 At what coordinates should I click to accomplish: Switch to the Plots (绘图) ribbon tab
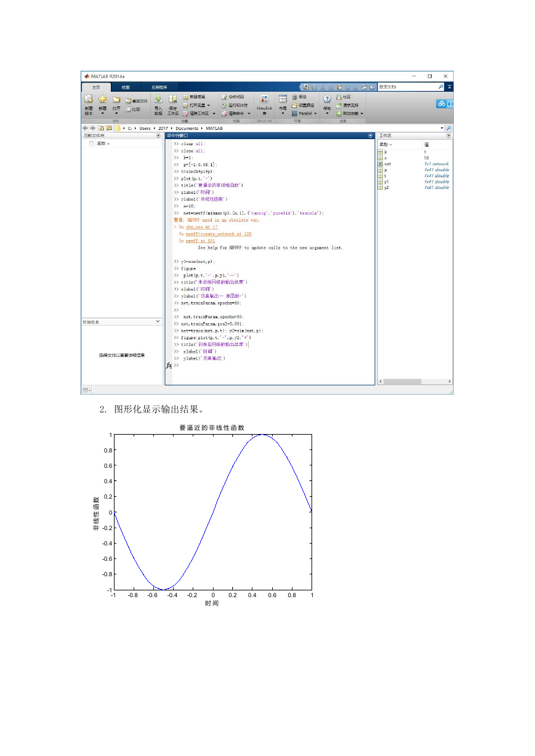tap(126, 87)
